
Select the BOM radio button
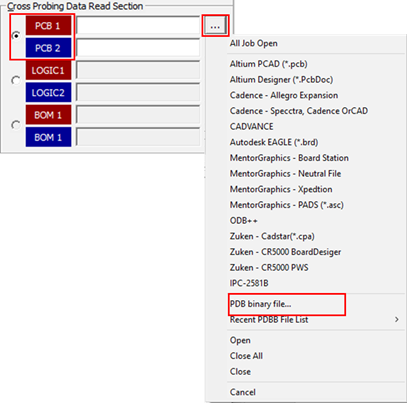coord(16,125)
